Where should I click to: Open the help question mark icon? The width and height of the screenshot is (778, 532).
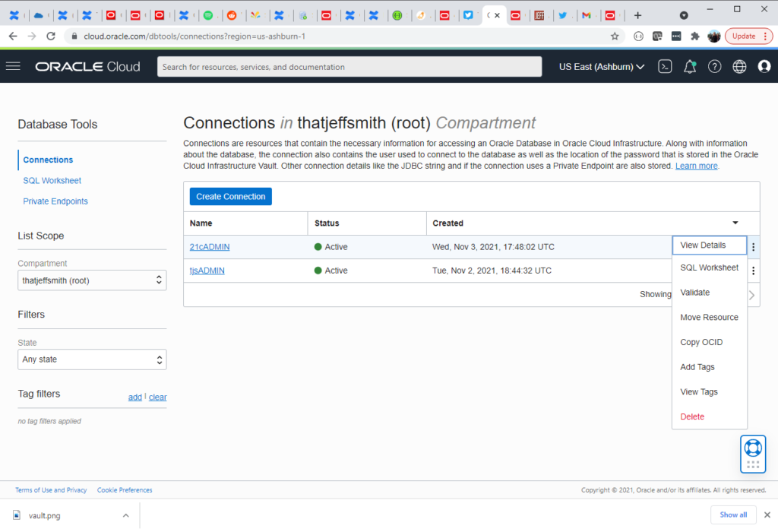click(x=714, y=67)
